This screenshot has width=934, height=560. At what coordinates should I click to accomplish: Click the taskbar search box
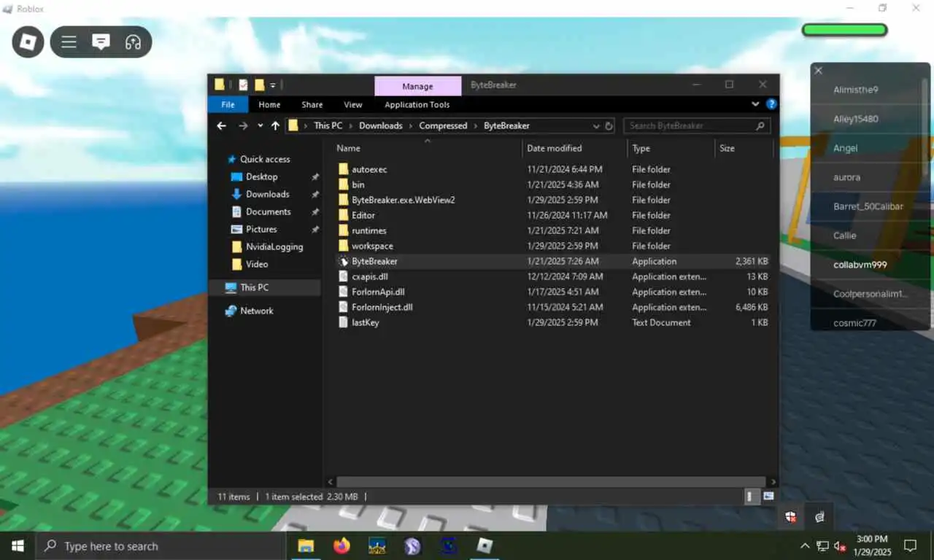coord(161,546)
